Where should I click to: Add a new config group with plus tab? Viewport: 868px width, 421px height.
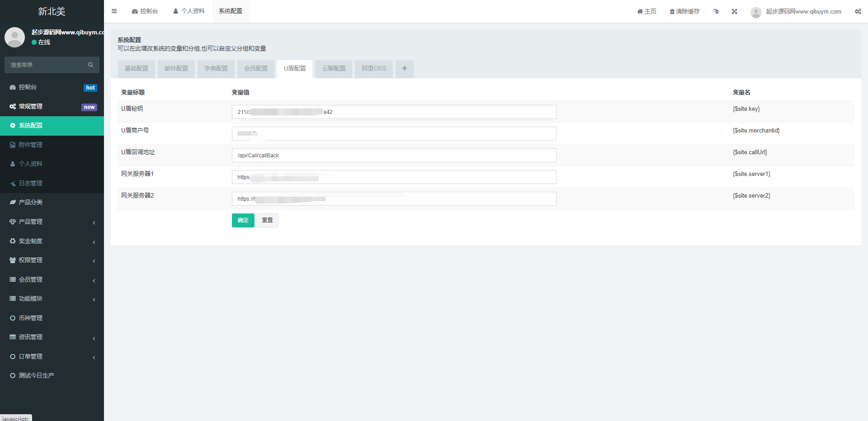tap(405, 69)
